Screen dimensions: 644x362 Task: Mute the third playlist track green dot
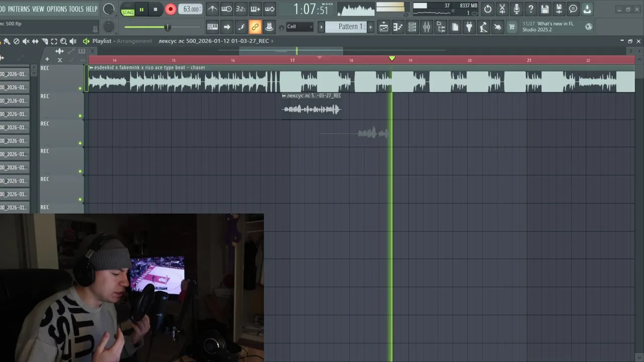(x=80, y=143)
